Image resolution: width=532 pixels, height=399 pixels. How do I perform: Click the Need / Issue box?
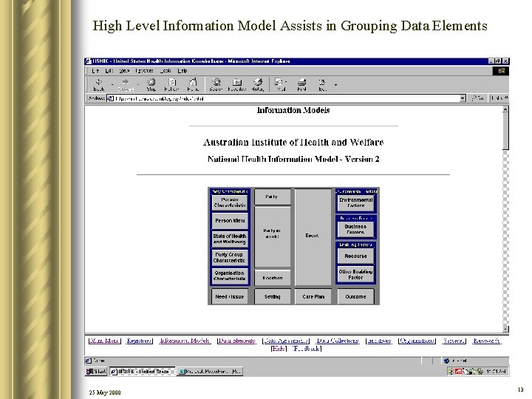click(230, 296)
